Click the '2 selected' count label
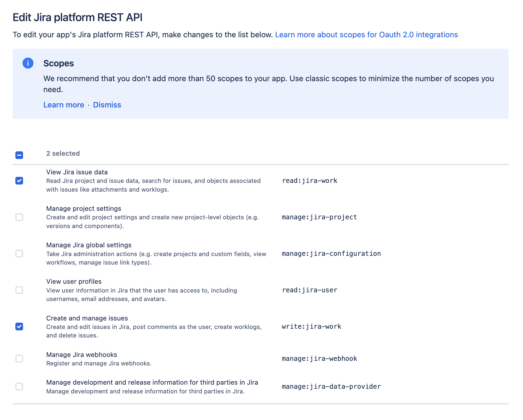The image size is (523, 420). click(x=63, y=154)
